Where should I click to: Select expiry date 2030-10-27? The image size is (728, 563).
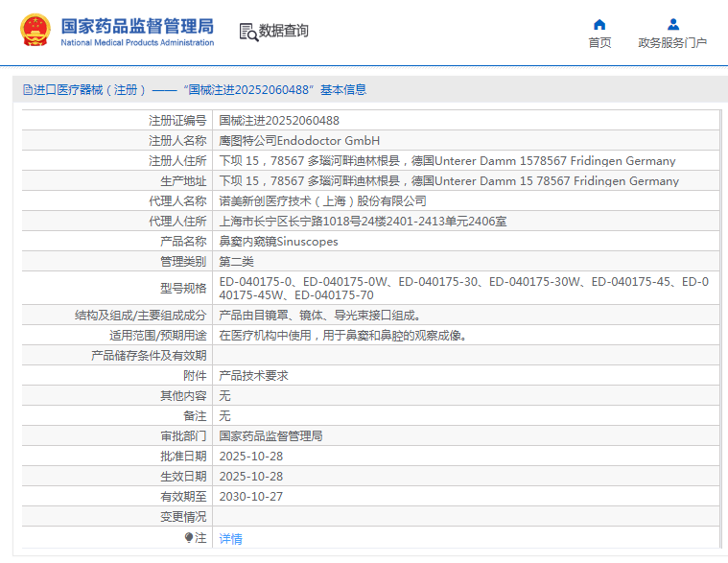coord(250,497)
